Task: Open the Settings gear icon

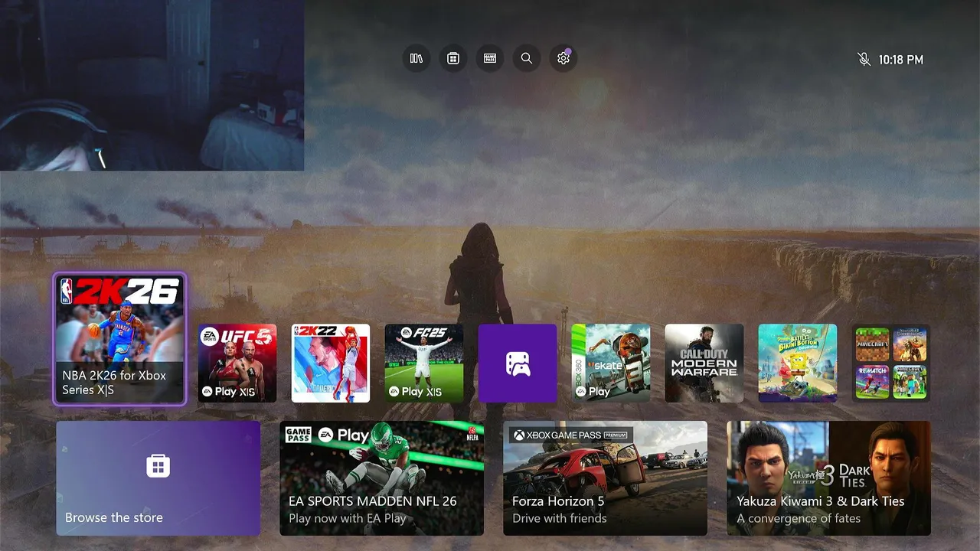Action: 563,58
